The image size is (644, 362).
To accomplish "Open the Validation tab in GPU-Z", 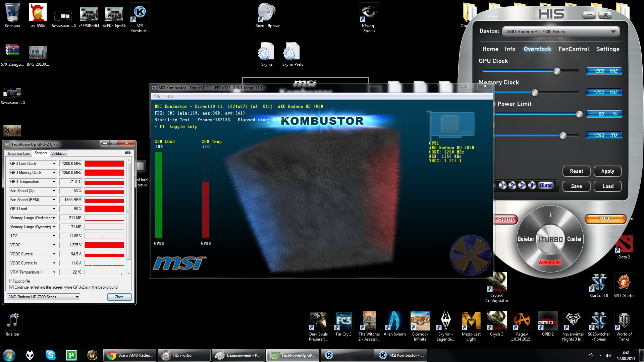I will click(x=59, y=153).
